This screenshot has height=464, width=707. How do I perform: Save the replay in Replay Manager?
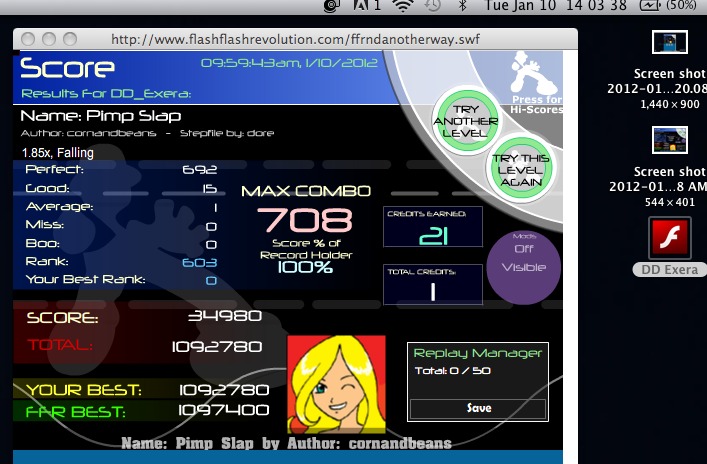[478, 409]
